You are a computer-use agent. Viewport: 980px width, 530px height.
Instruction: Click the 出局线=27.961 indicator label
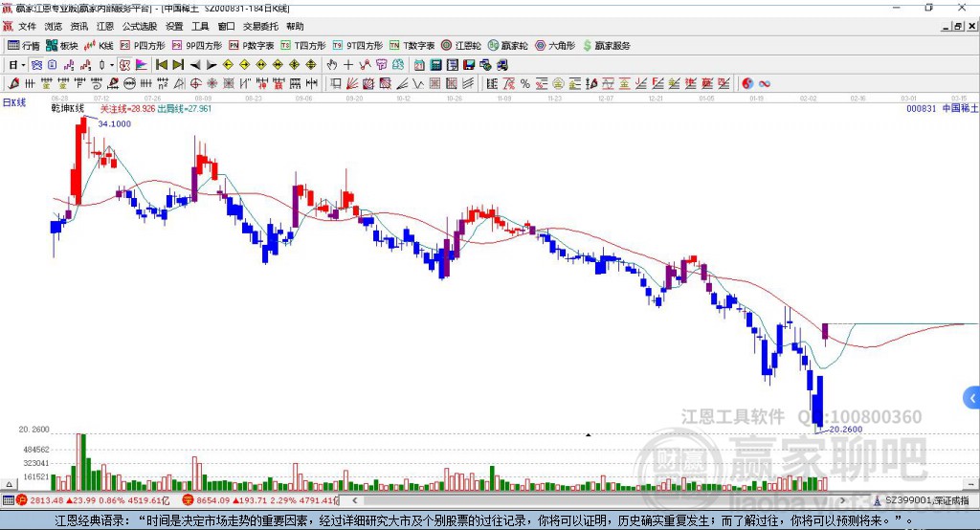(x=185, y=109)
